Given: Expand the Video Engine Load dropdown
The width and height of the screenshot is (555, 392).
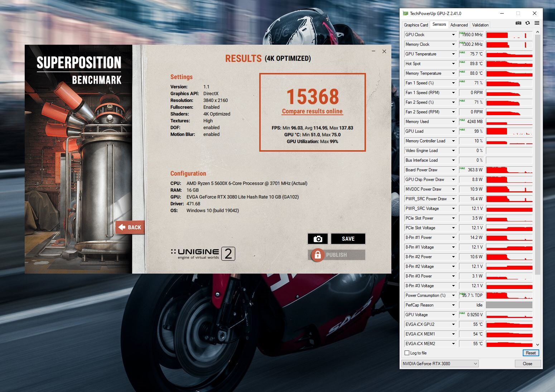Looking at the screenshot, I should [x=453, y=151].
